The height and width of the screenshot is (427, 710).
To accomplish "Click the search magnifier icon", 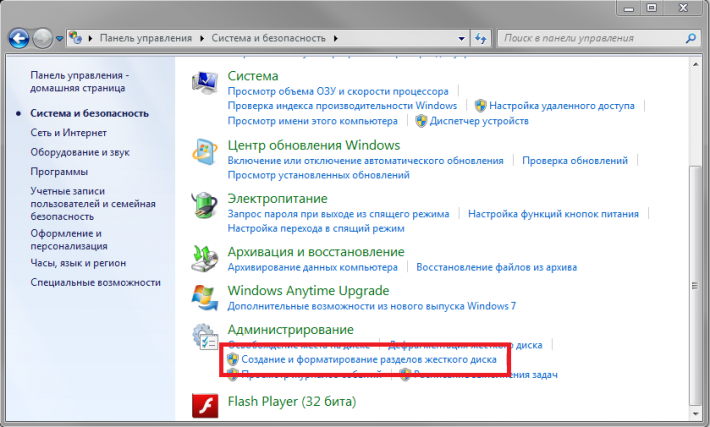I will click(691, 38).
